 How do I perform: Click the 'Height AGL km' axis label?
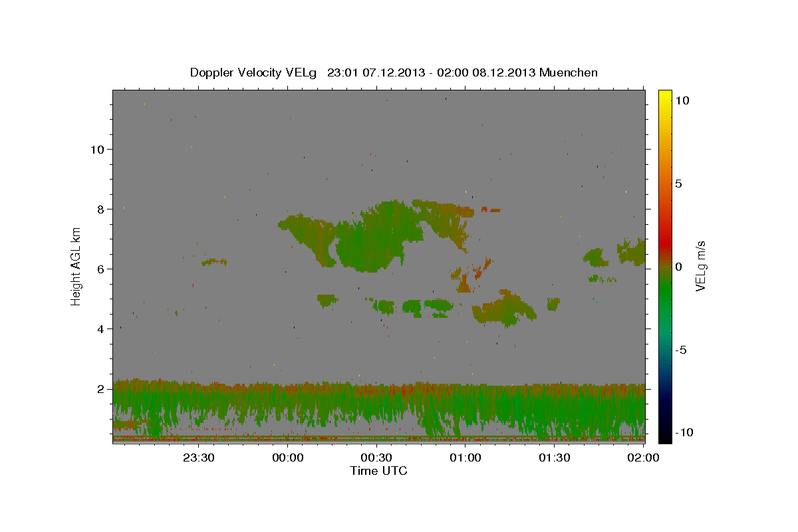tap(76, 266)
